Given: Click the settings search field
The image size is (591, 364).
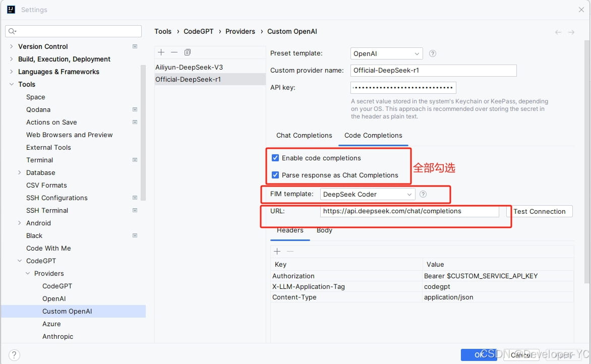Looking at the screenshot, I should 74,31.
